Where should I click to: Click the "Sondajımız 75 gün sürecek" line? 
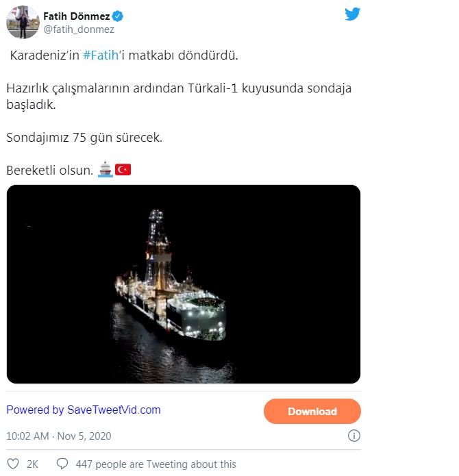(84, 137)
